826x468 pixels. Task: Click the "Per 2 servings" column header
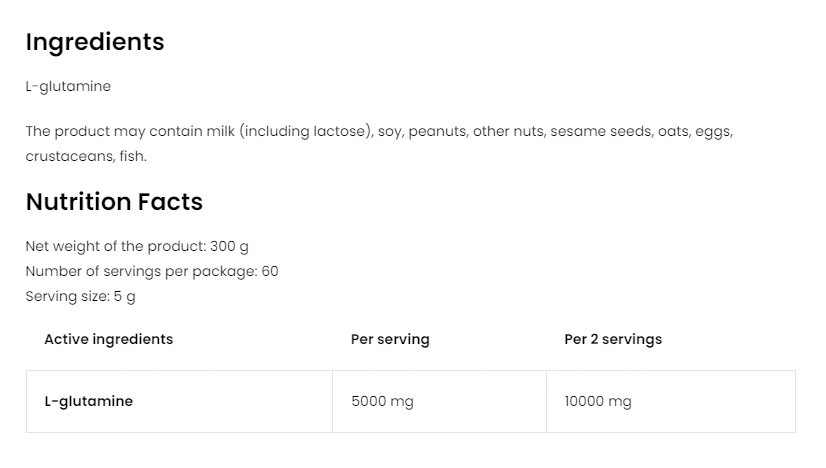coord(613,339)
